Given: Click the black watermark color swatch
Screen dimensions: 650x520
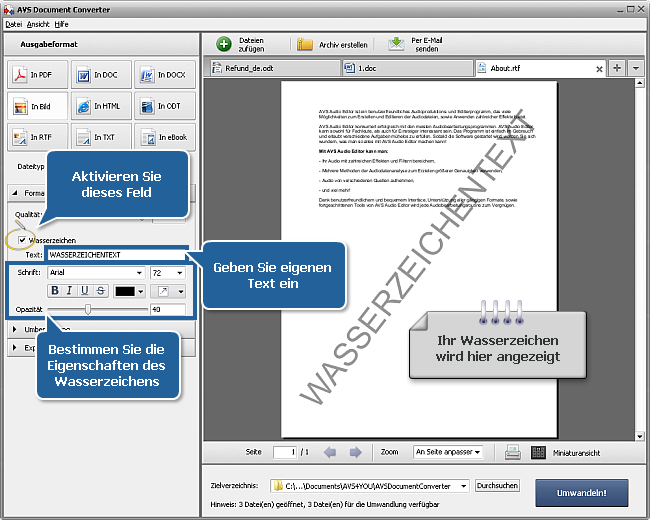Looking at the screenshot, I should [125, 292].
